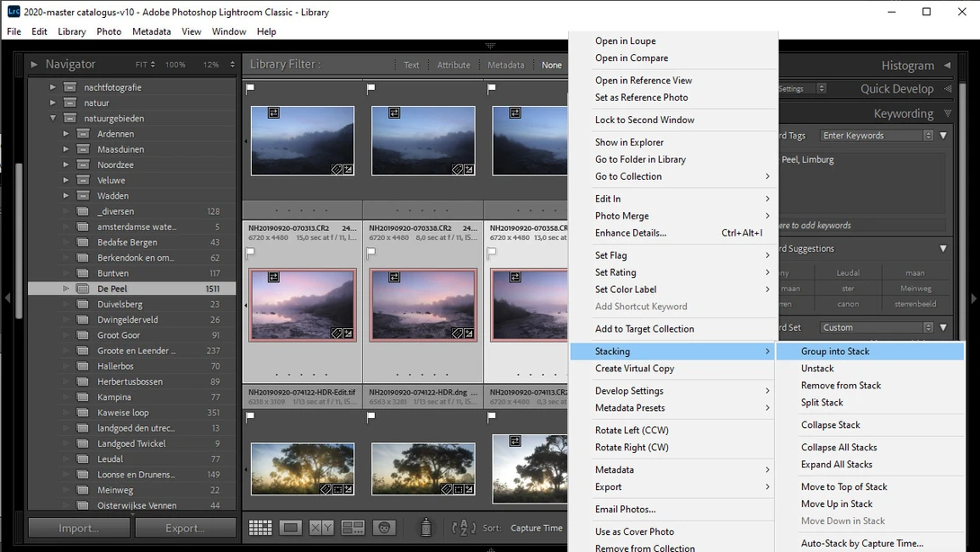Image resolution: width=980 pixels, height=552 pixels.
Task: Open People view face icon
Action: pyautogui.click(x=384, y=528)
